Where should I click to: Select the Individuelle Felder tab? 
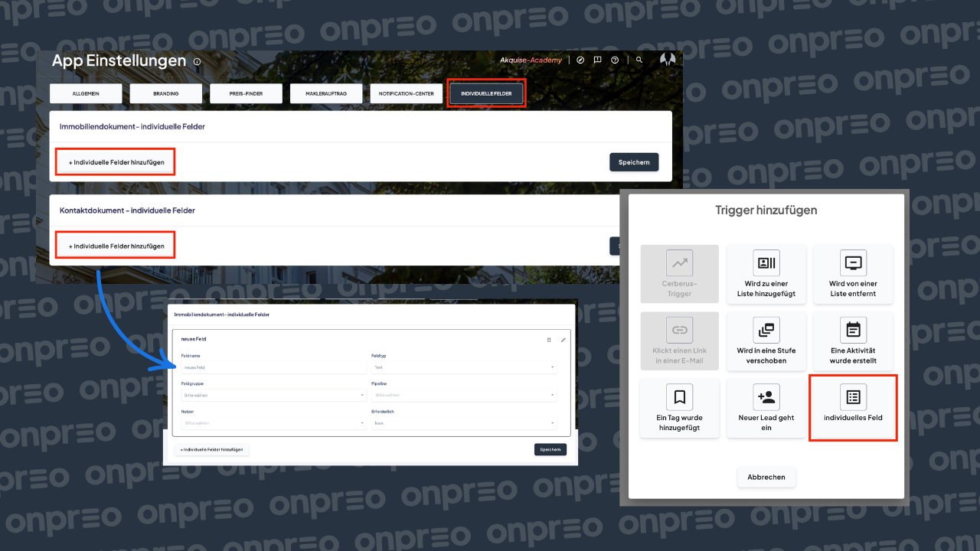click(486, 93)
